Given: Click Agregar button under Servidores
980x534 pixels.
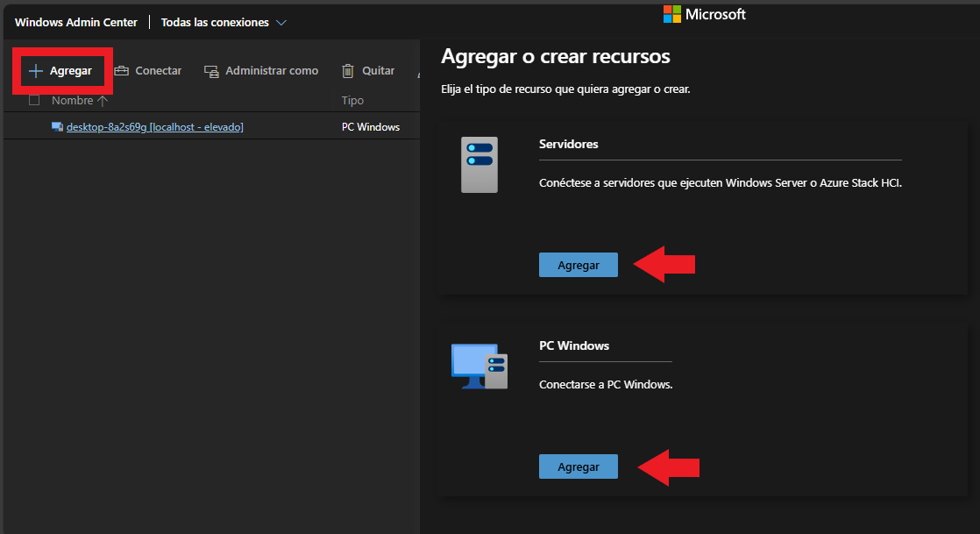Looking at the screenshot, I should pos(579,265).
